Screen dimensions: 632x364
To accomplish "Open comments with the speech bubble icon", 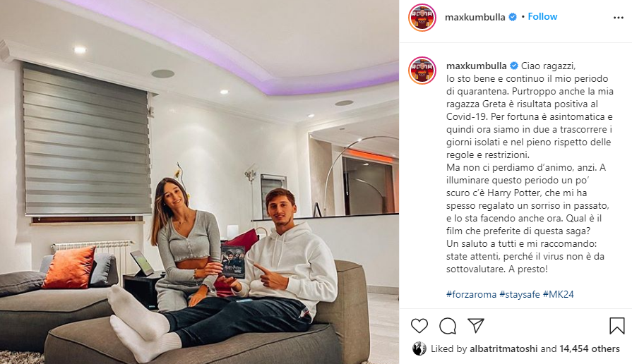I will pyautogui.click(x=448, y=326).
